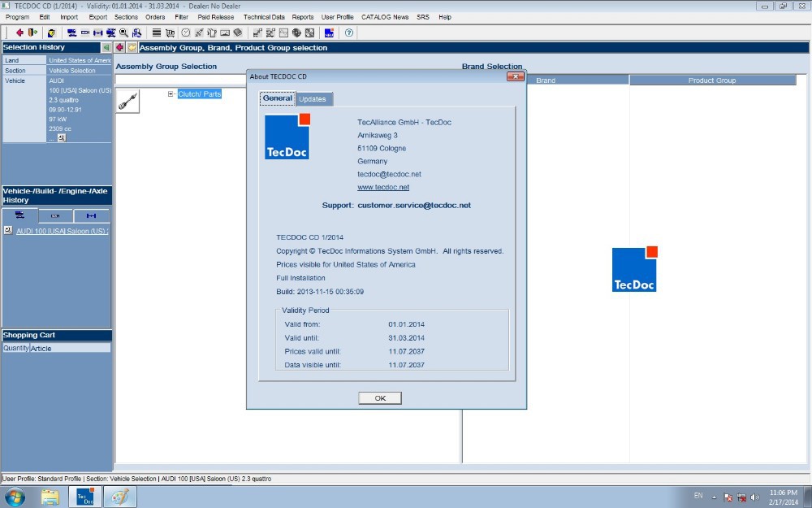Screen dimensions: 812x508
Task: Click the AUDI 100 [USA] Saloon history link
Action: 63,231
